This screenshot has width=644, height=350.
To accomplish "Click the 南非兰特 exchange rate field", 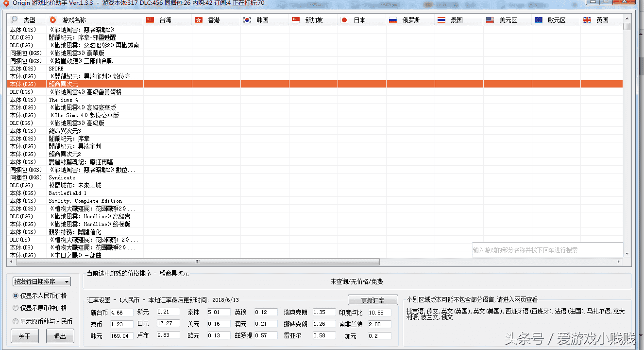I will tap(379, 324).
